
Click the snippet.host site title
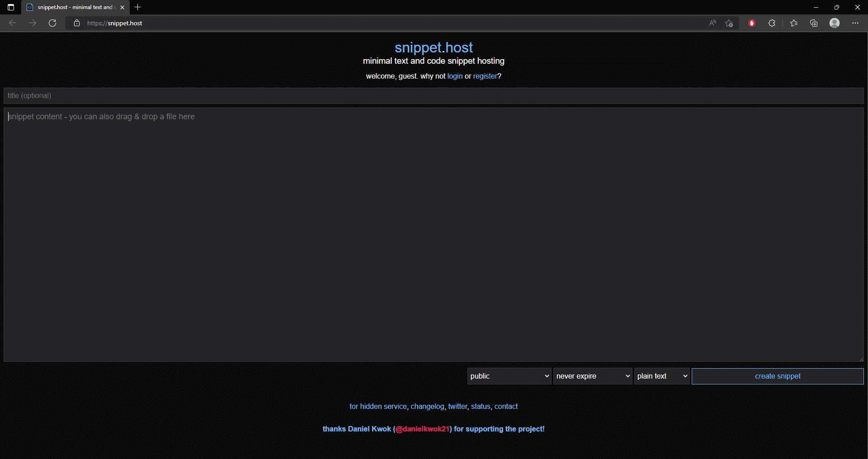pyautogui.click(x=434, y=47)
